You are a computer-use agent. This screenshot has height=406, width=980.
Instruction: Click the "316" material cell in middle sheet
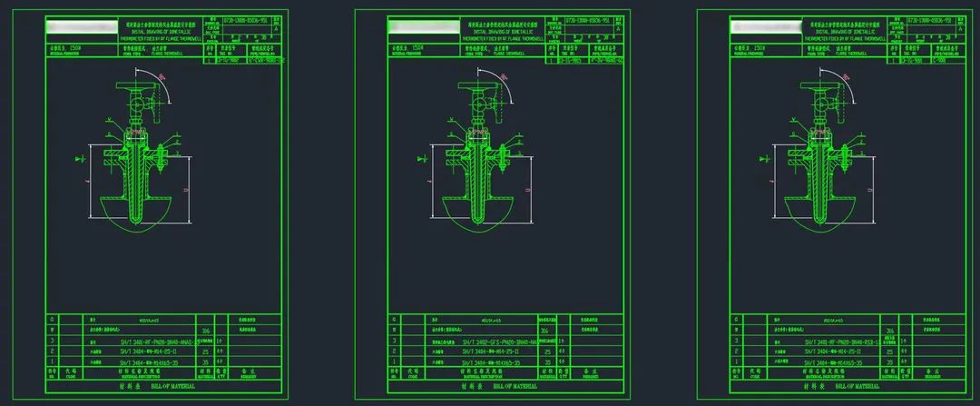(x=547, y=332)
